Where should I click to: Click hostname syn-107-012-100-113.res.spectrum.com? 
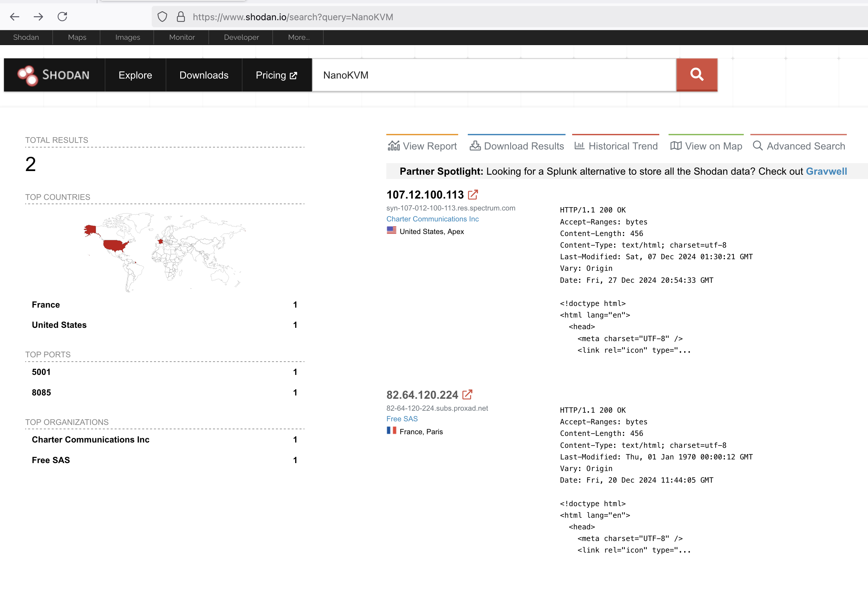451,208
